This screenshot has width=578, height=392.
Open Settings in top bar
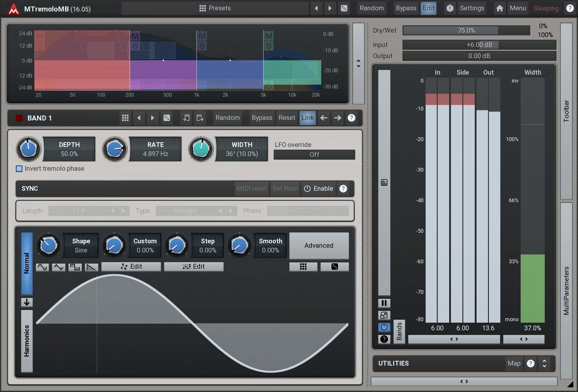click(472, 8)
